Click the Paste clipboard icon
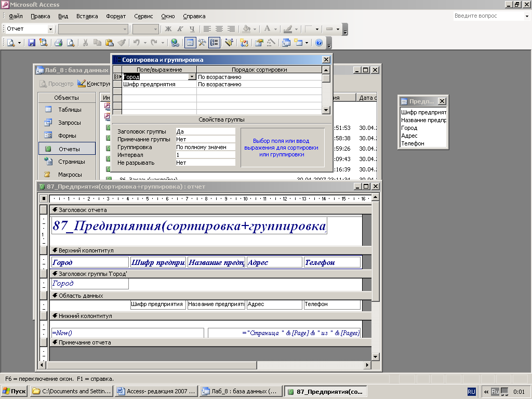The height and width of the screenshot is (399, 532). (x=109, y=43)
